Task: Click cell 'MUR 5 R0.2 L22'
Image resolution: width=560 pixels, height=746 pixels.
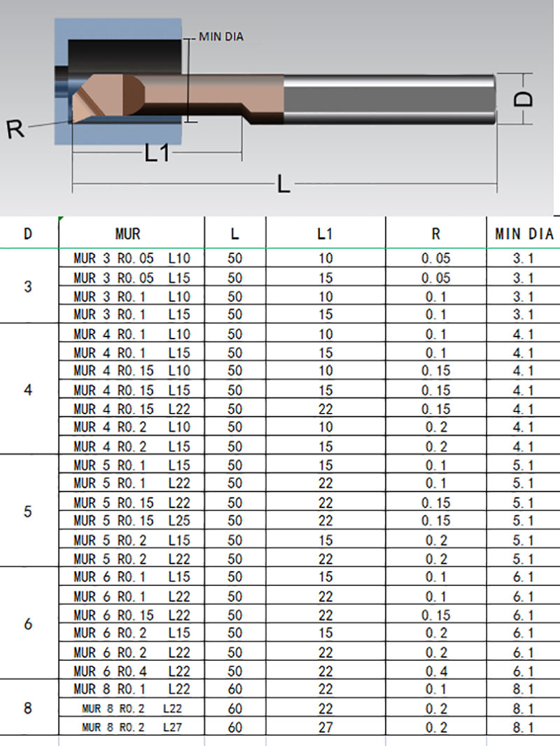Action: tap(132, 558)
